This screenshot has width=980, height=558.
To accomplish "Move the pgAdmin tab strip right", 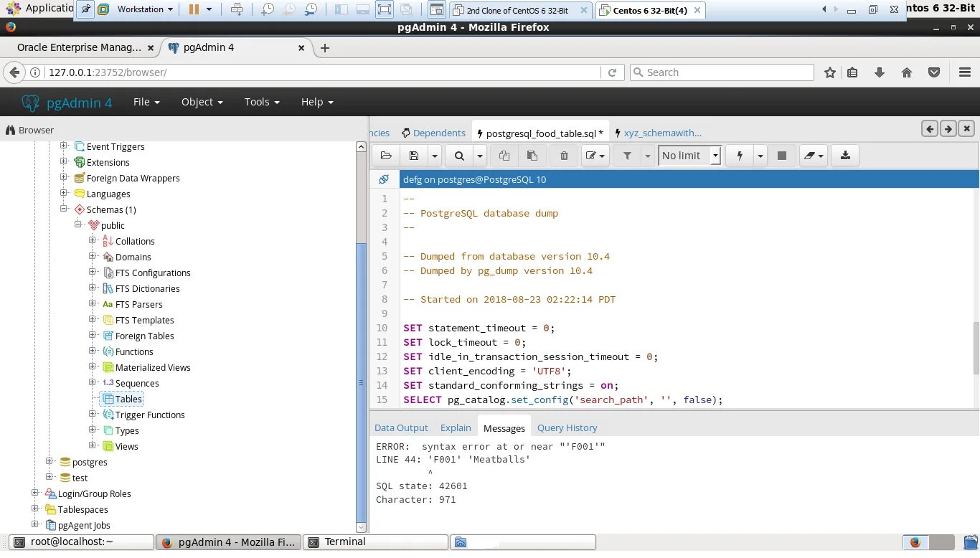I will pos(948,129).
